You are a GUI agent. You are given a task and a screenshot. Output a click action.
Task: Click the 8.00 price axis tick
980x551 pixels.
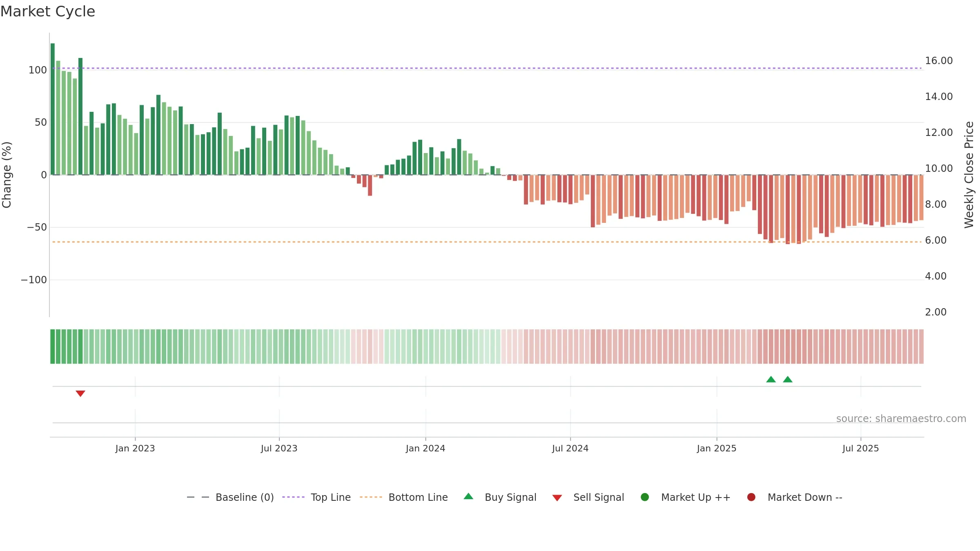(936, 204)
